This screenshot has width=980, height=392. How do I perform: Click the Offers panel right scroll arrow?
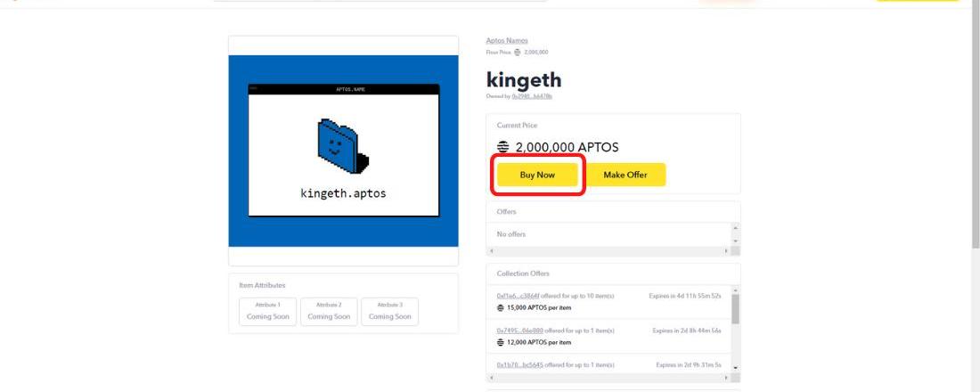[726, 251]
